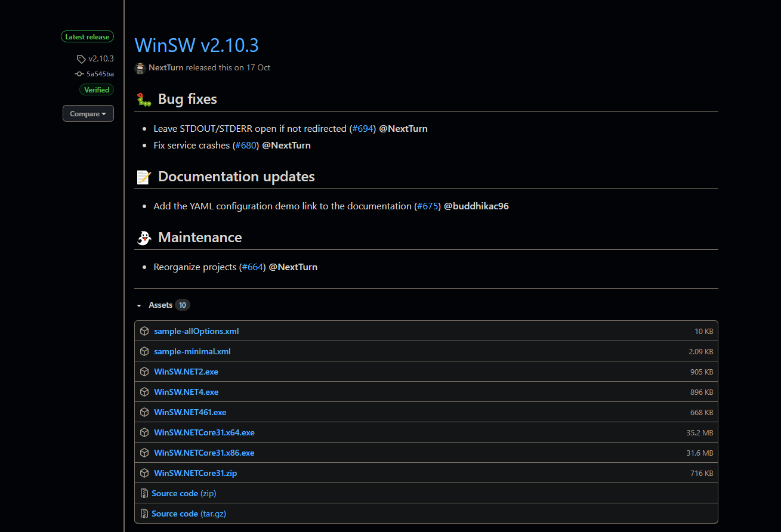Click the 905 KB file size
The width and height of the screenshot is (781, 532).
click(x=702, y=372)
